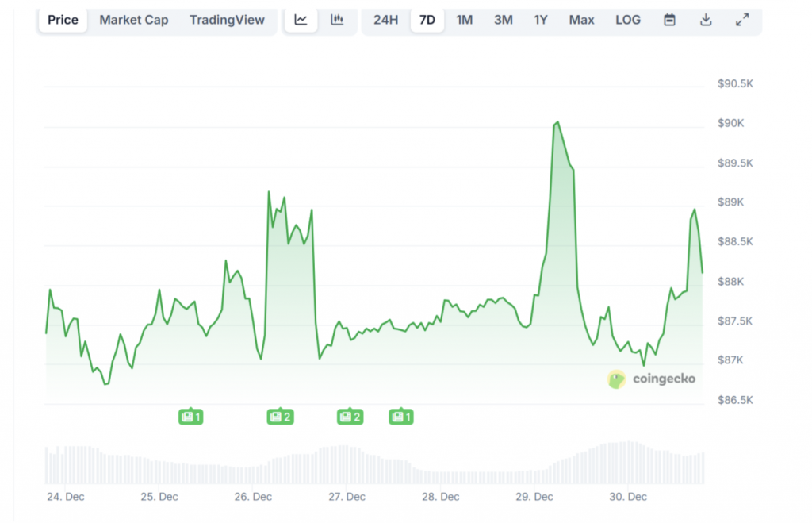Select the 1M timeframe
Image resolution: width=812 pixels, height=523 pixels.
coord(465,20)
